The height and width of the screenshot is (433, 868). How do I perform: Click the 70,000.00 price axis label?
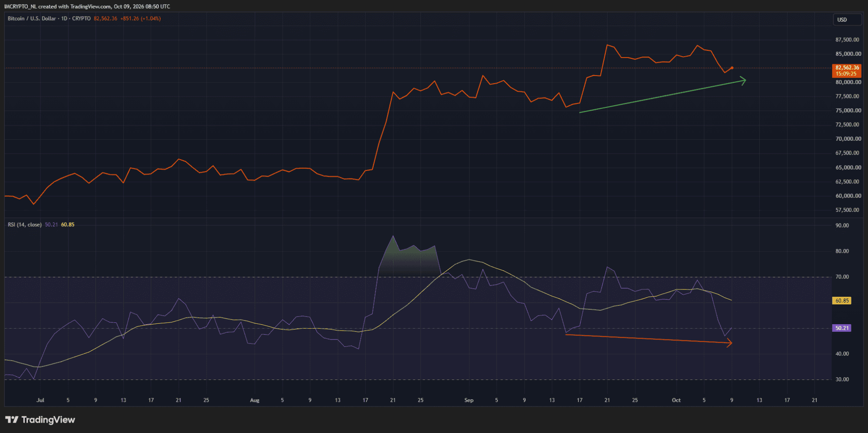(848, 139)
